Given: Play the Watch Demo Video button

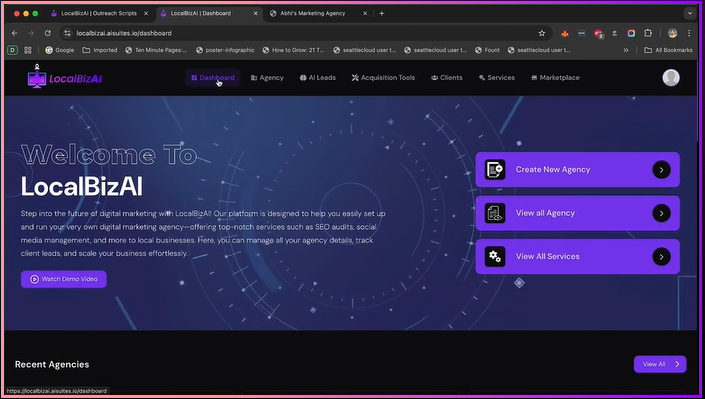Looking at the screenshot, I should point(64,279).
